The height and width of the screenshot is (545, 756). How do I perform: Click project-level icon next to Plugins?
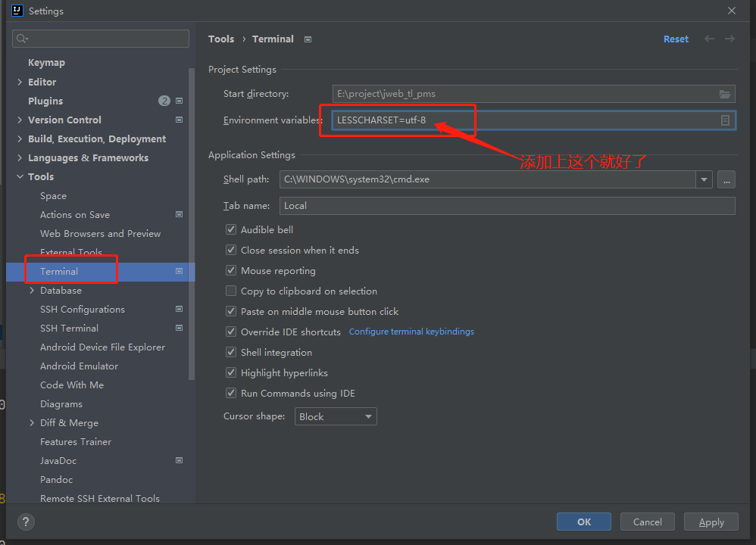point(180,101)
